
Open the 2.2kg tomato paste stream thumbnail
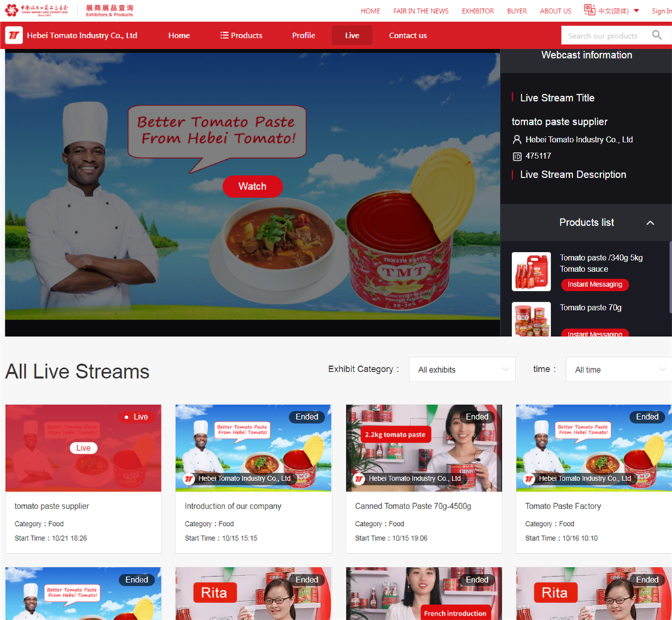(x=424, y=448)
